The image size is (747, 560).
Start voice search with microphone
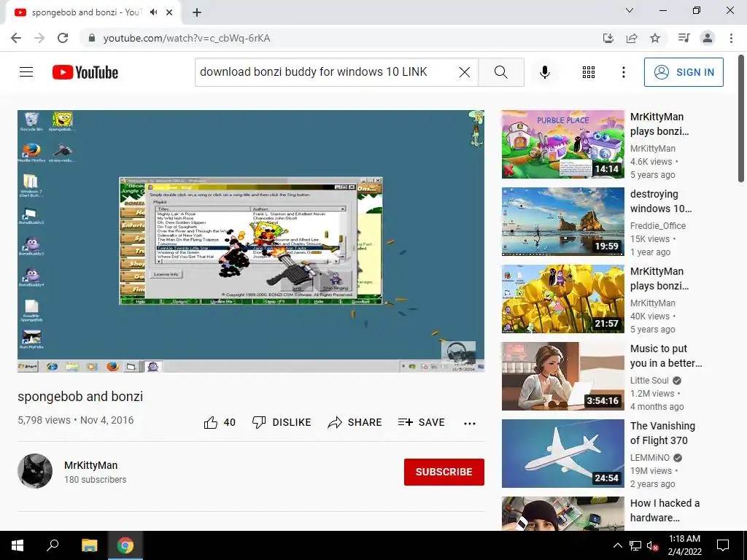pos(545,72)
